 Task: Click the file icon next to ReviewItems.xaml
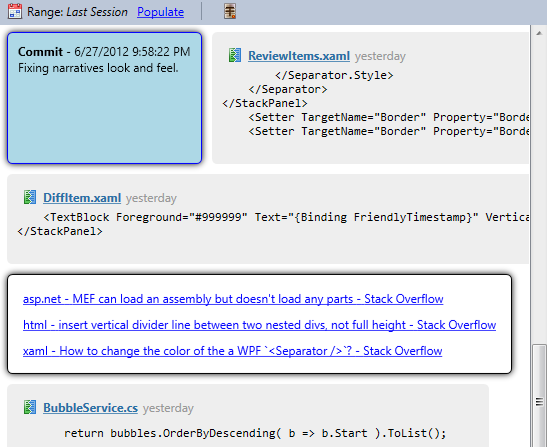tap(235, 55)
